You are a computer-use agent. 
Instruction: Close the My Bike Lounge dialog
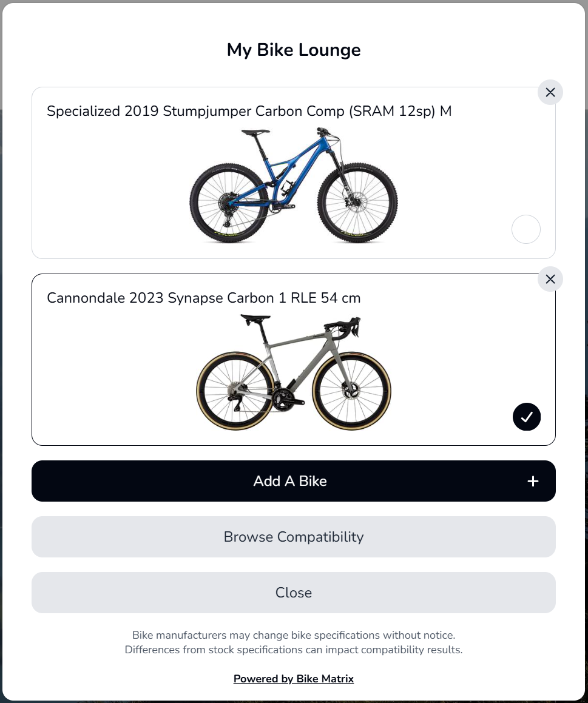pyautogui.click(x=294, y=593)
